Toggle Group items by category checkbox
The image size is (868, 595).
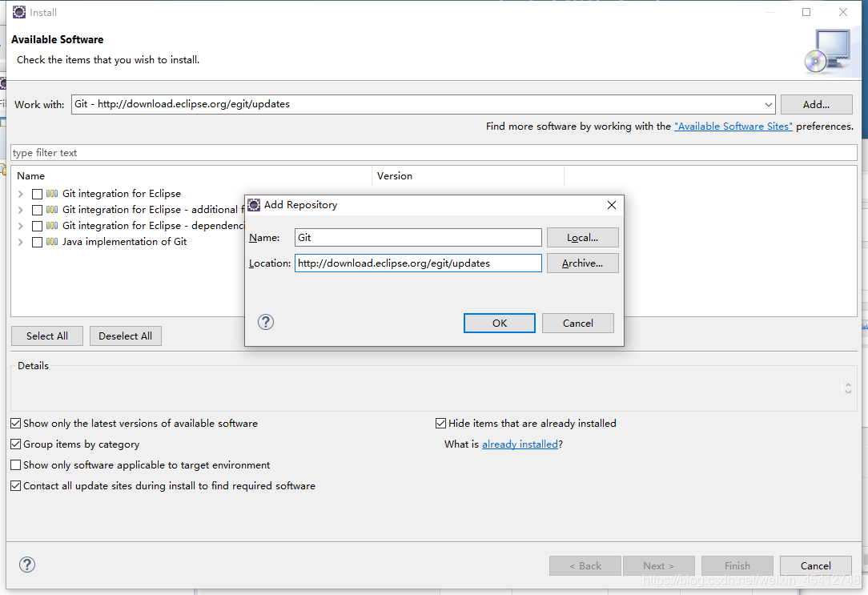pyautogui.click(x=16, y=444)
